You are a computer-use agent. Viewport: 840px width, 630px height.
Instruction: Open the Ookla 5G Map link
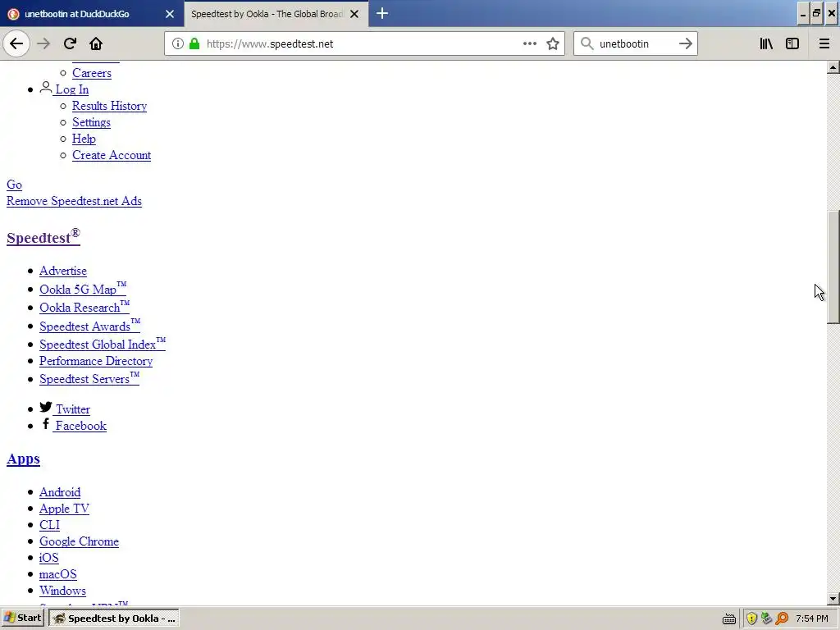click(83, 289)
